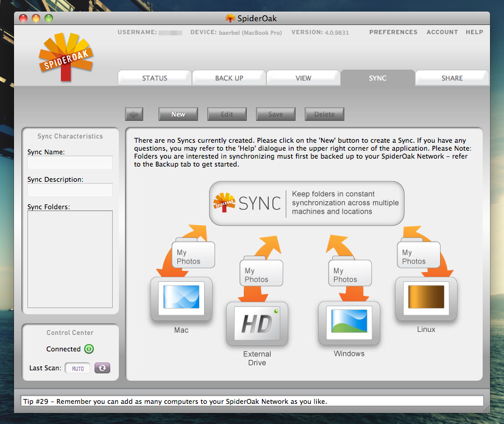
Task: Switch to the STATUS tab
Action: pos(155,78)
